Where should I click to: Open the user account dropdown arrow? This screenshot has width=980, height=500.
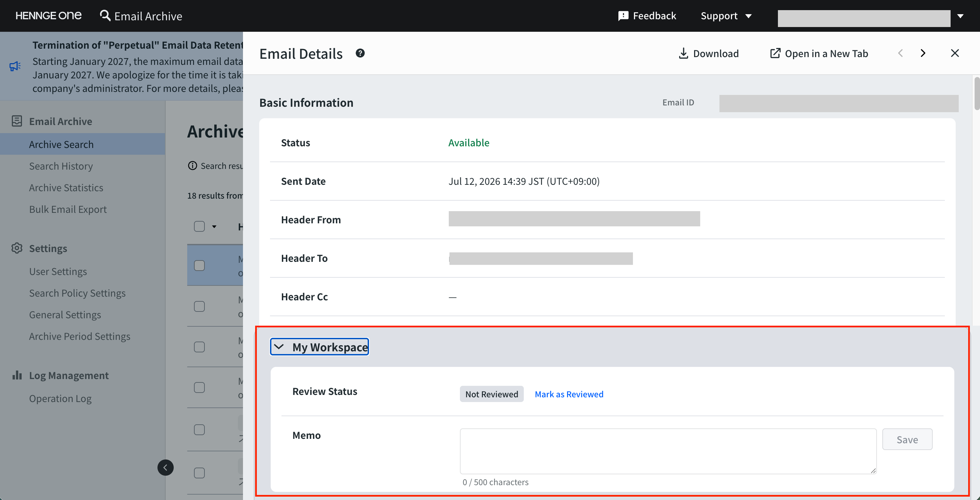point(960,16)
